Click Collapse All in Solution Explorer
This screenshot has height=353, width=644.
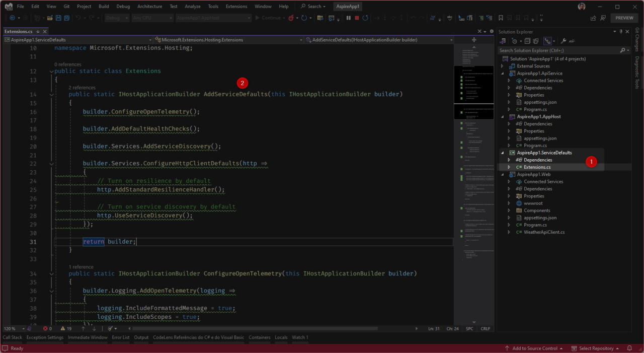528,41
